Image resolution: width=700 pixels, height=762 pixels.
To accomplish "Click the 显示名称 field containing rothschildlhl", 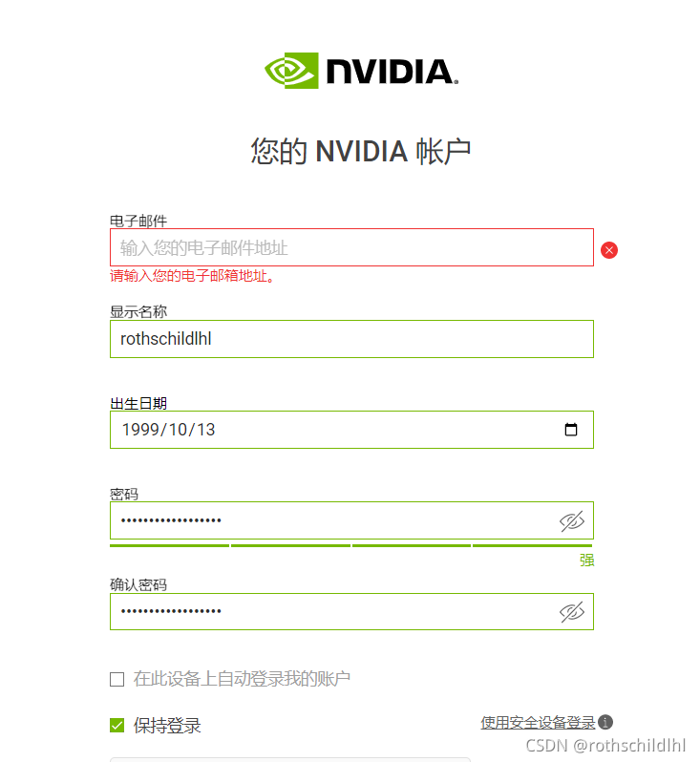I will point(351,339).
